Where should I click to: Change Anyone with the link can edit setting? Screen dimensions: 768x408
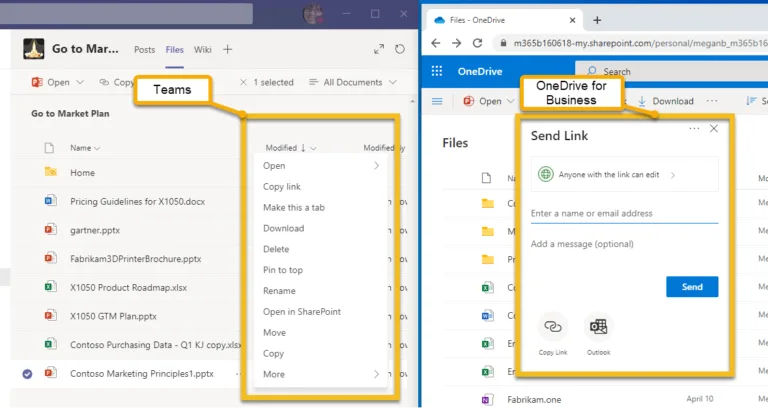click(x=624, y=174)
